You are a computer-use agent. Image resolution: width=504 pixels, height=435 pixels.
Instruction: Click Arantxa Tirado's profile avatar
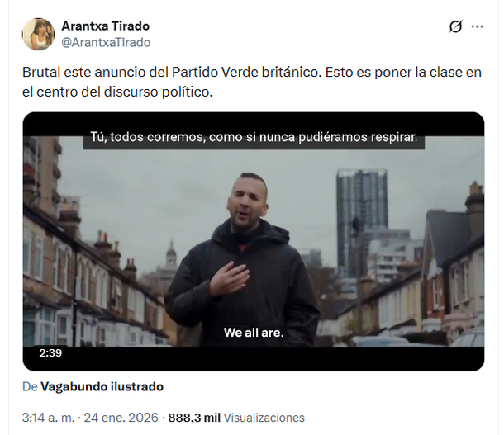click(x=38, y=35)
